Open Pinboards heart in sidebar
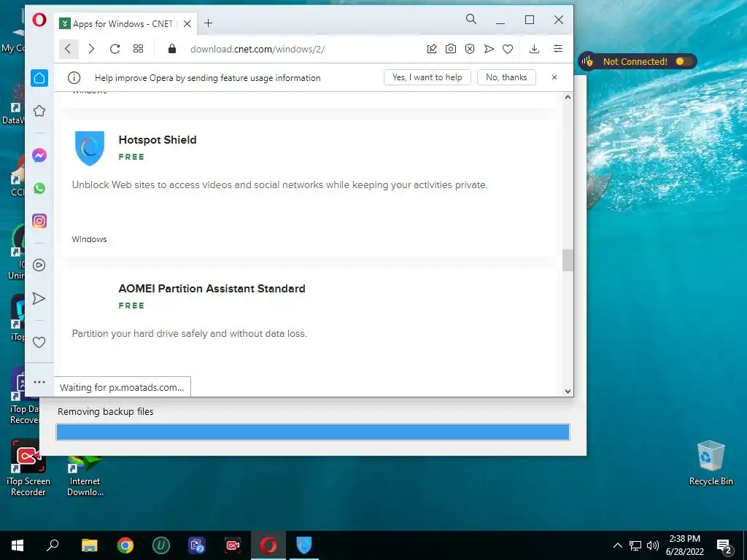 coord(39,343)
